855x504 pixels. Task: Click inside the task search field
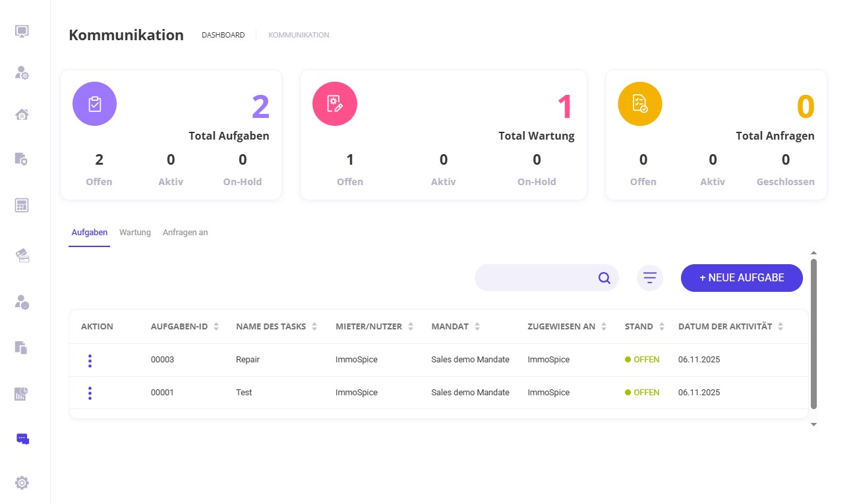pyautogui.click(x=534, y=278)
